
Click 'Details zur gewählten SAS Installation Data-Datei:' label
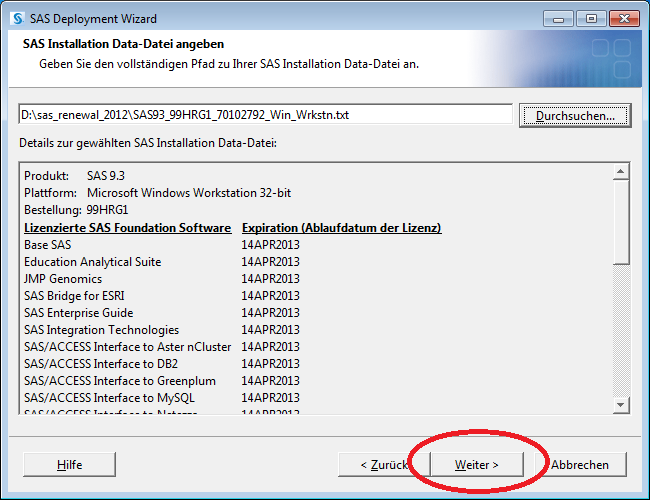[148, 143]
